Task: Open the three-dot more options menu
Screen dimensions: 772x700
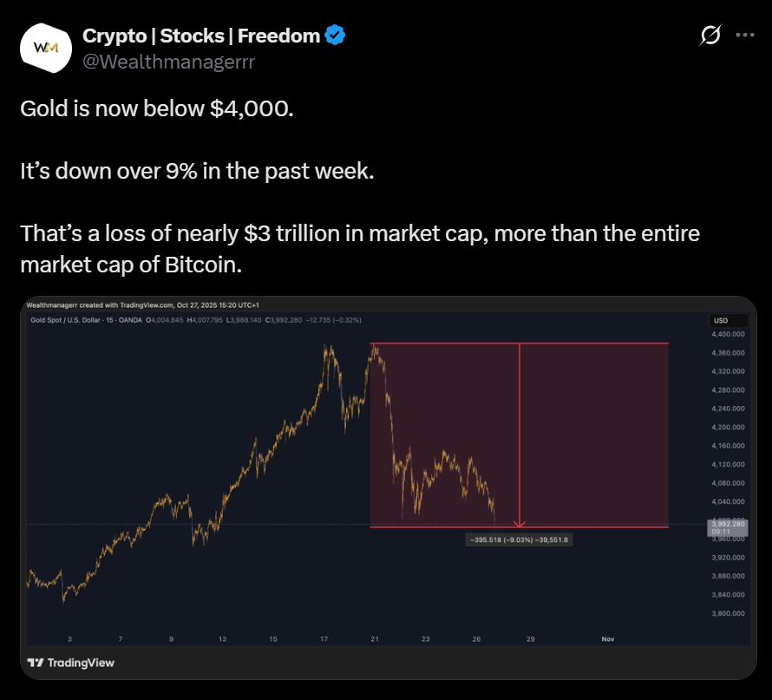Action: tap(744, 36)
